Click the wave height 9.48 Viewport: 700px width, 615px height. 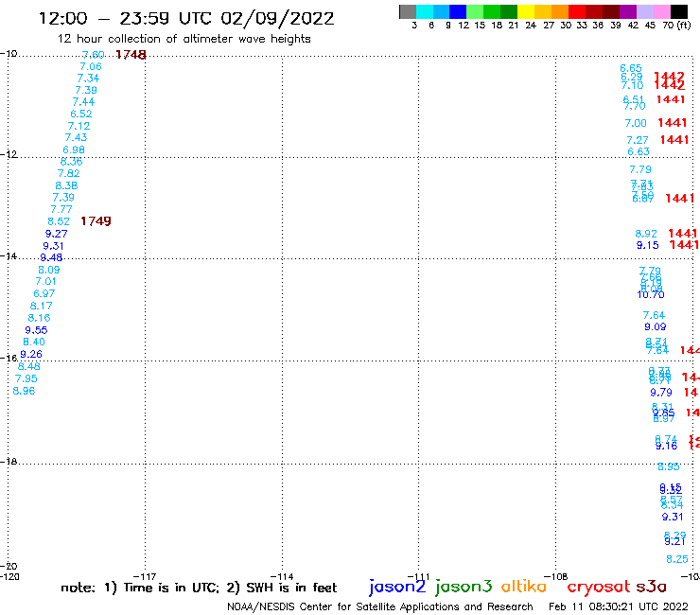click(51, 257)
